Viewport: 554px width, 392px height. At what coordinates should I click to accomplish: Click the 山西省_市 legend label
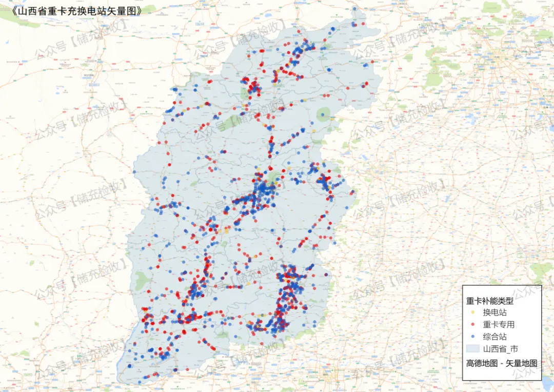501,349
